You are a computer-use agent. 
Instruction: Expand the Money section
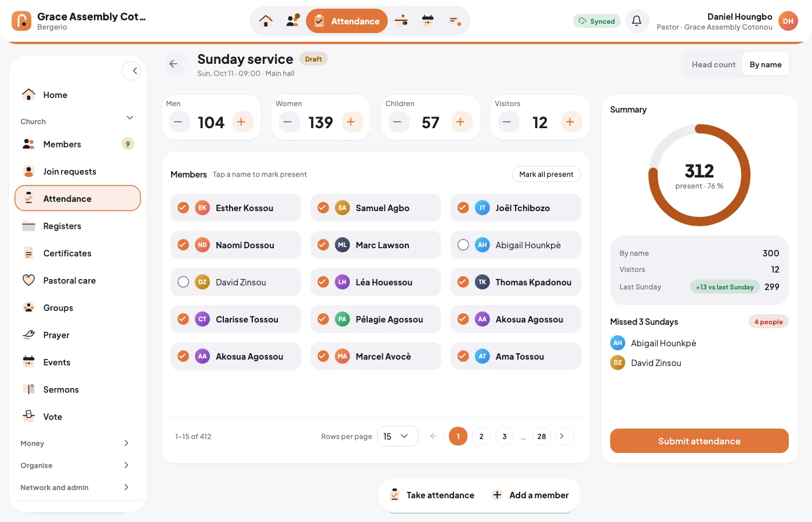pos(78,443)
